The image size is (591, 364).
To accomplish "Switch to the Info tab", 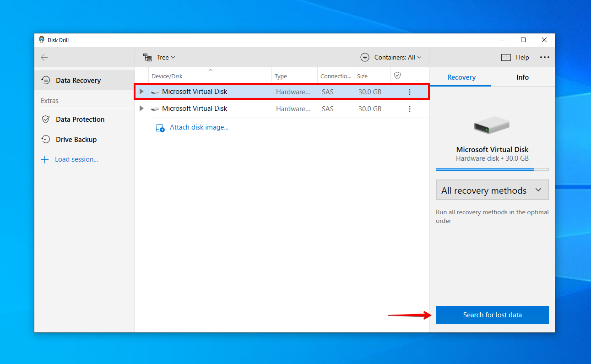I will pos(522,77).
